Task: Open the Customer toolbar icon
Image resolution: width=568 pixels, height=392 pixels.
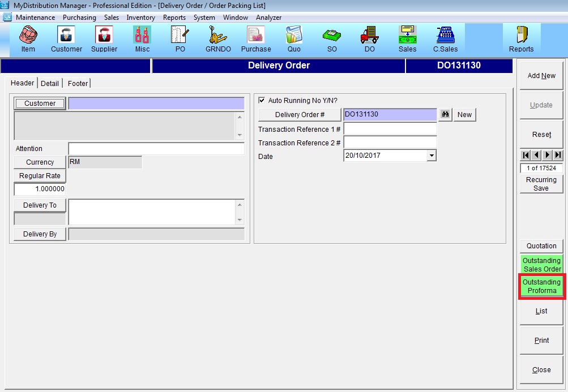Action: 66,38
